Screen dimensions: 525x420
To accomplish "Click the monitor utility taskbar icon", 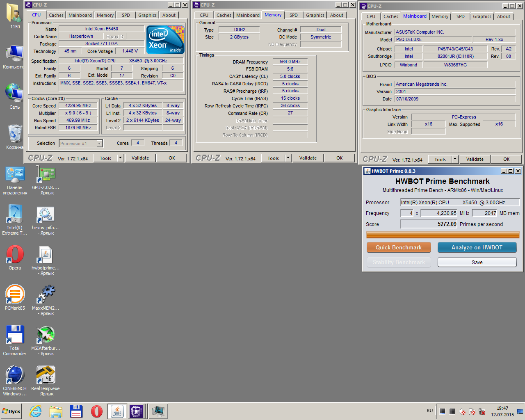I will pyautogui.click(x=158, y=411).
